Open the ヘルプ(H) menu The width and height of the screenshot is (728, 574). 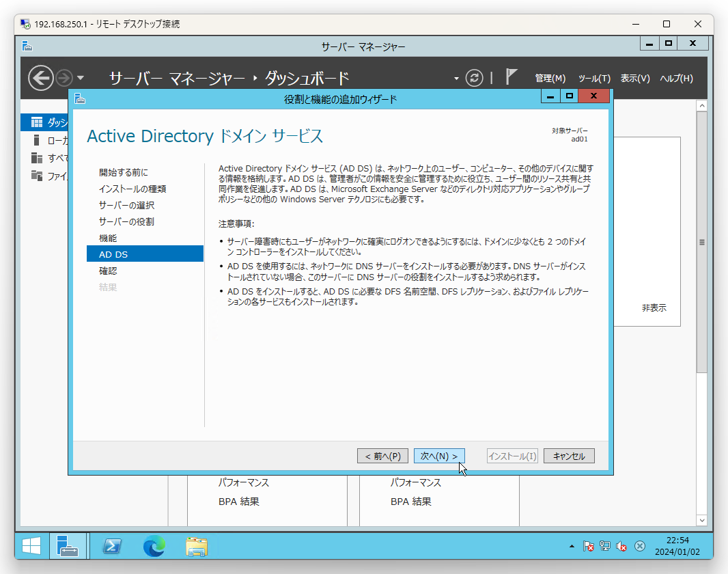click(x=677, y=79)
